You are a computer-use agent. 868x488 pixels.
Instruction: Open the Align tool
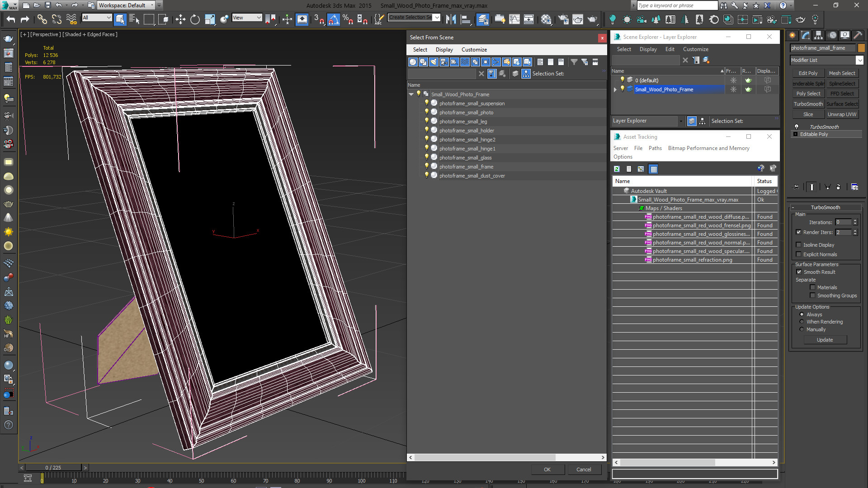pos(466,19)
